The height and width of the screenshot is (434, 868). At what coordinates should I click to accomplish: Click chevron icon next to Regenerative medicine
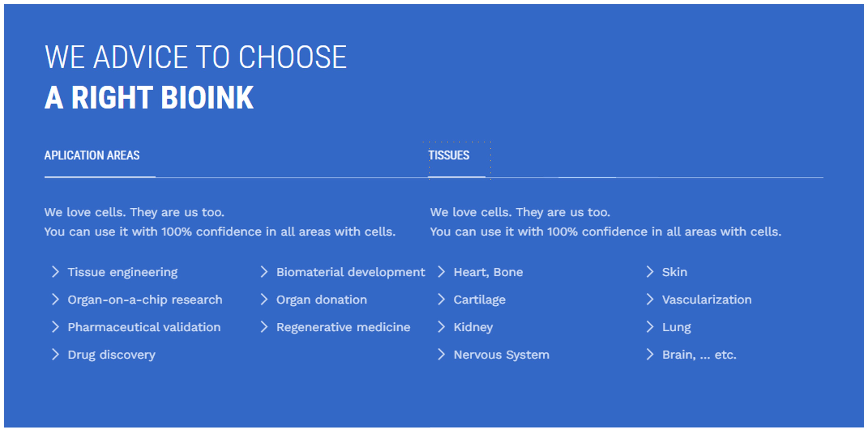point(264,327)
